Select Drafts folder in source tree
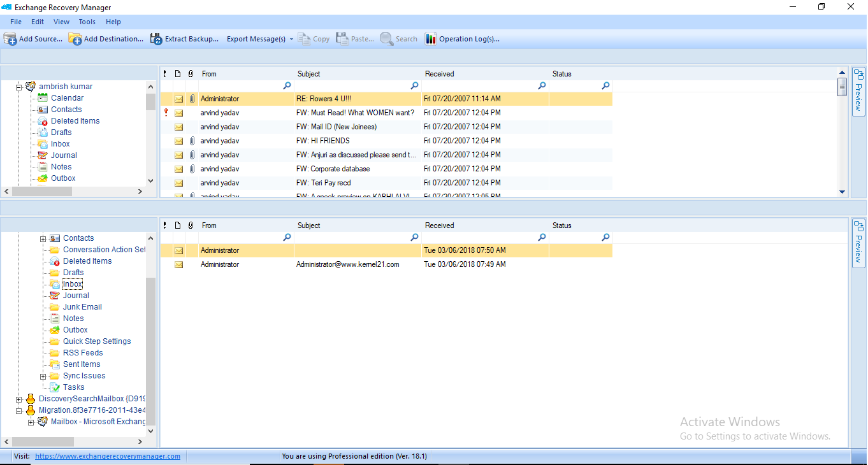868x465 pixels. pyautogui.click(x=61, y=132)
